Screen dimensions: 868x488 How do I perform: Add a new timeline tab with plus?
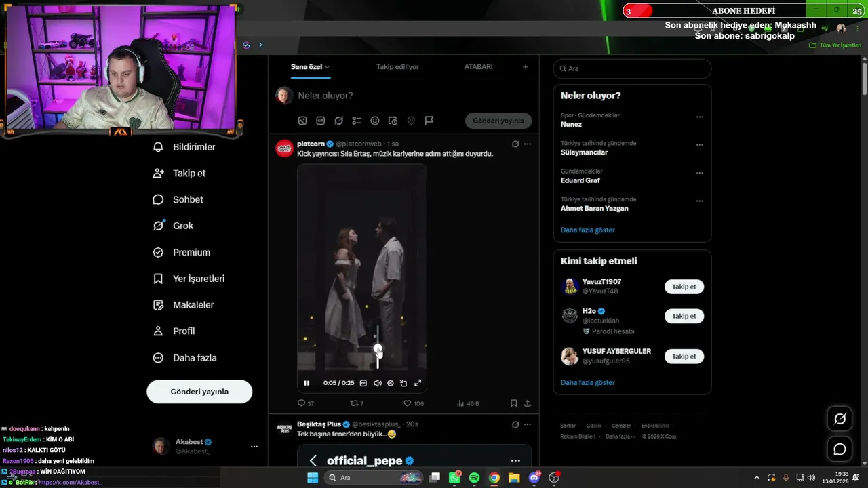tap(526, 67)
